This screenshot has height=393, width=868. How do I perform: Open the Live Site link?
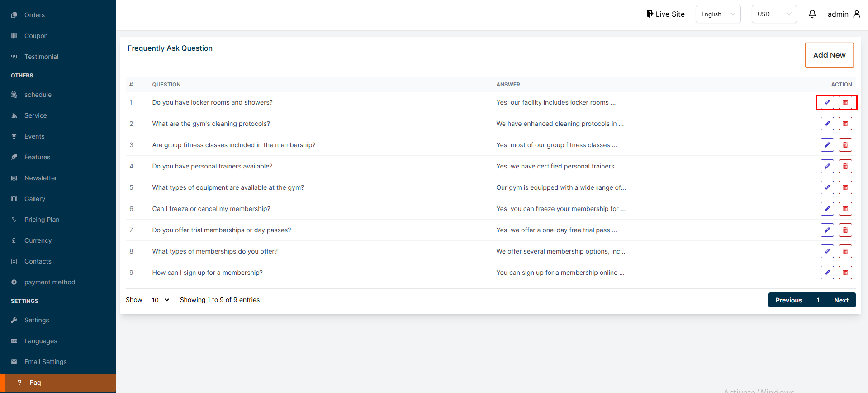[x=665, y=14]
